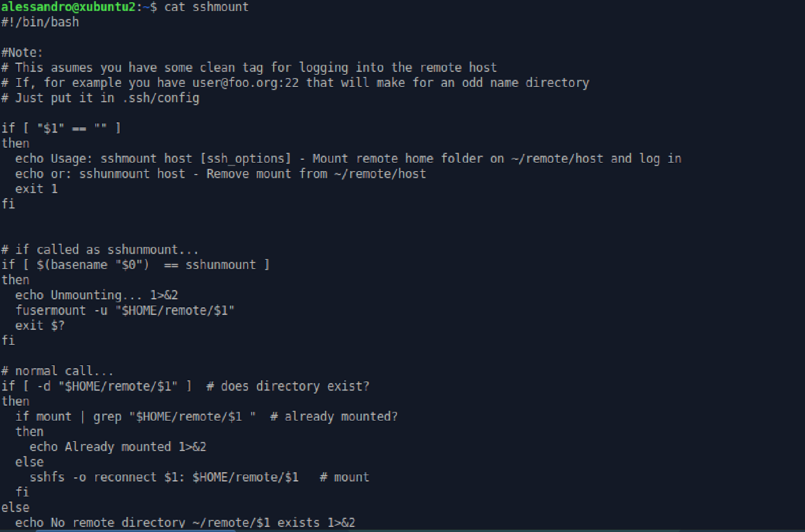
Task: Click the 'cat sshmount' command at the prompt
Action: click(206, 7)
